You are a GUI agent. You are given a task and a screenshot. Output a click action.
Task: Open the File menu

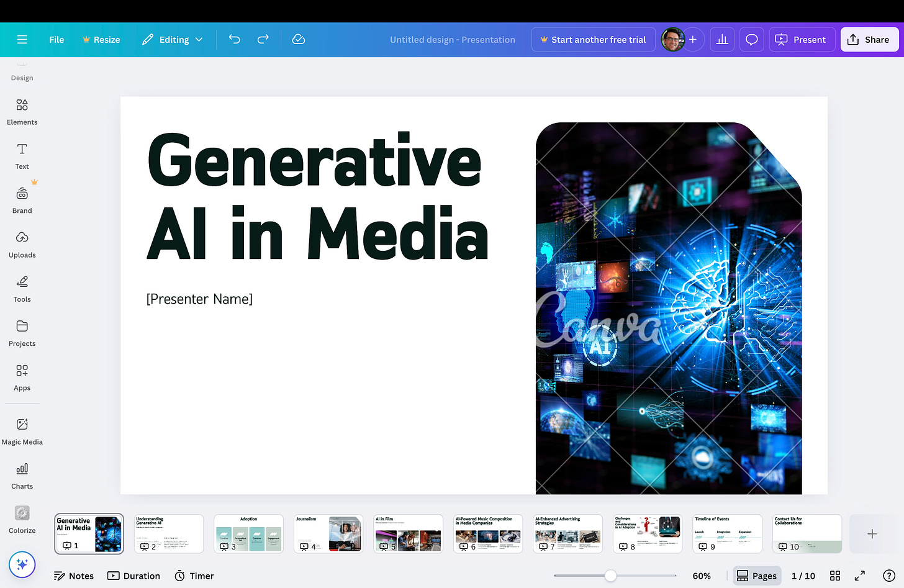tap(56, 39)
